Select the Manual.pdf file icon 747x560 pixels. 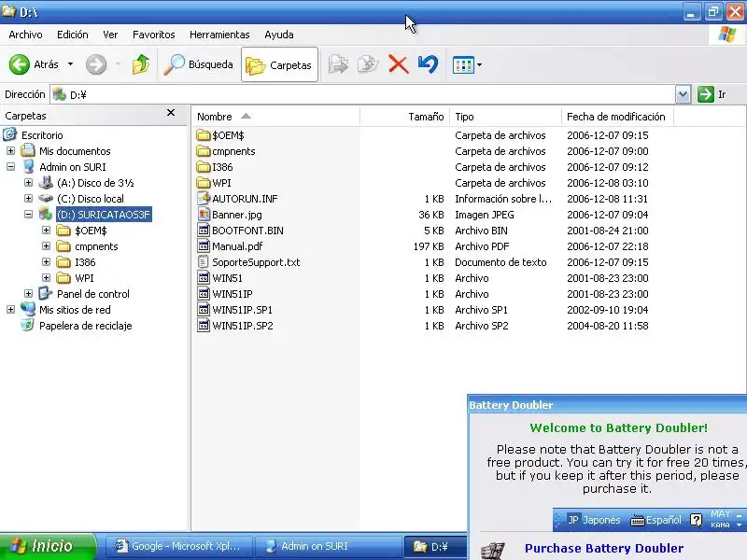coord(204,246)
